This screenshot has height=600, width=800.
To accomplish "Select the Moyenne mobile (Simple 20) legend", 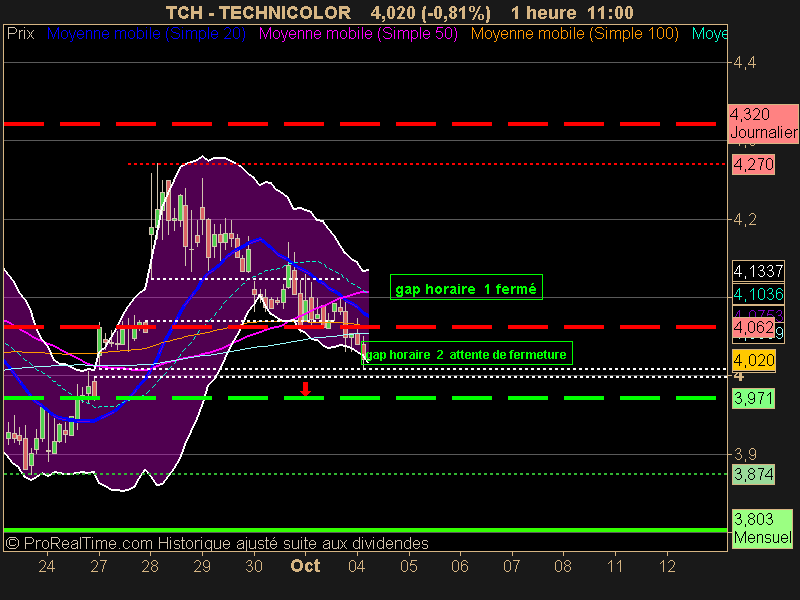I will tap(146, 34).
